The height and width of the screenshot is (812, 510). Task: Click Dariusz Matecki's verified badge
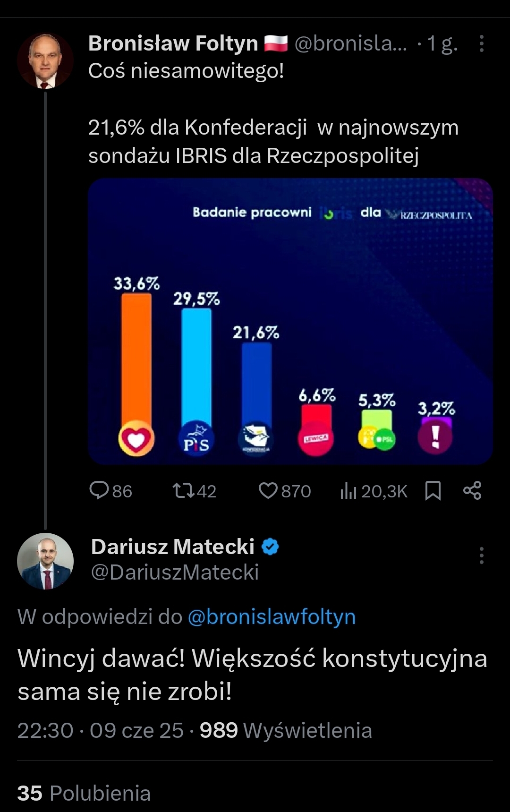[x=270, y=547]
